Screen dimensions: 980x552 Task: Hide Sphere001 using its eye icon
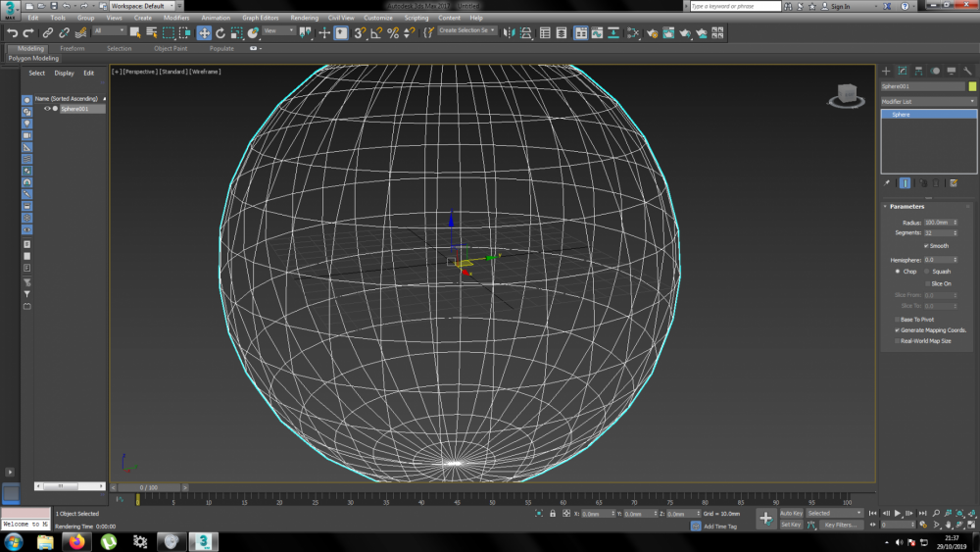click(46, 109)
